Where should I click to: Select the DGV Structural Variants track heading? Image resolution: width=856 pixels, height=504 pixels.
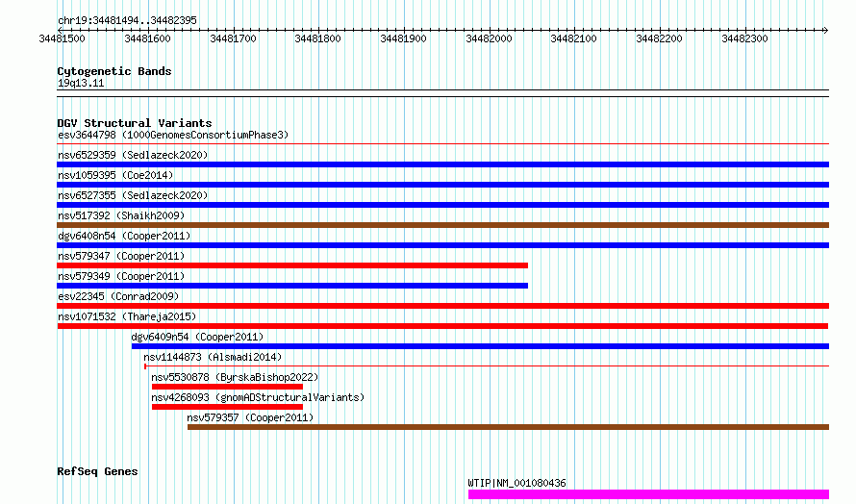click(x=135, y=123)
